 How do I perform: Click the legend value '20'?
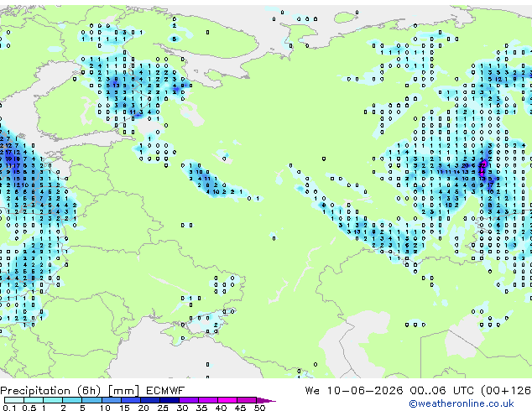tap(143, 408)
